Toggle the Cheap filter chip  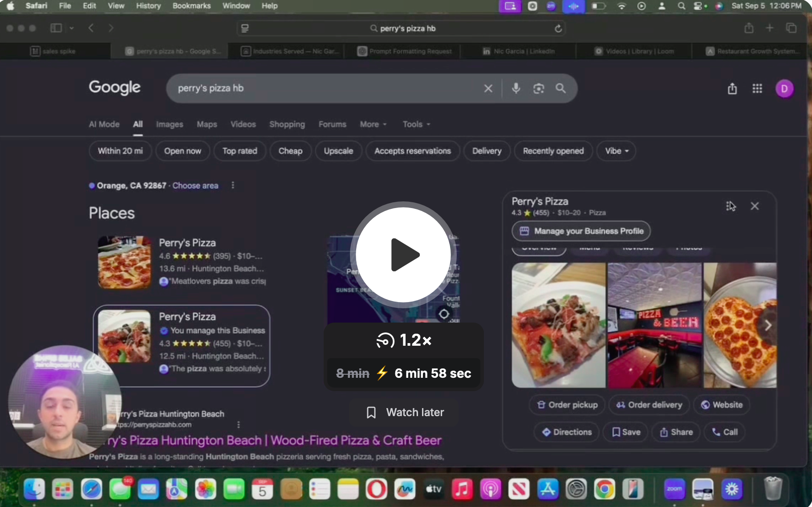[290, 151]
